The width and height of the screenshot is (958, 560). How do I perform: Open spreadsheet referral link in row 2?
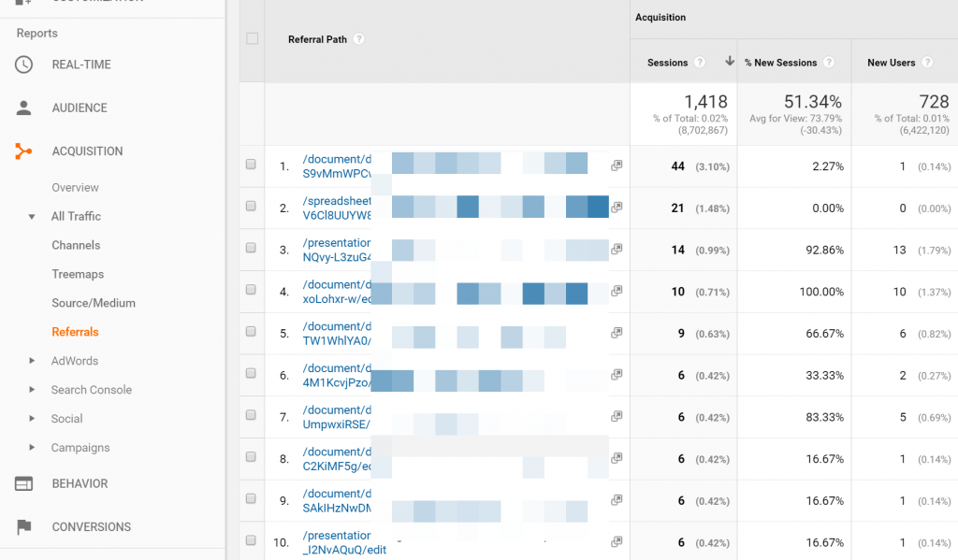click(337, 208)
